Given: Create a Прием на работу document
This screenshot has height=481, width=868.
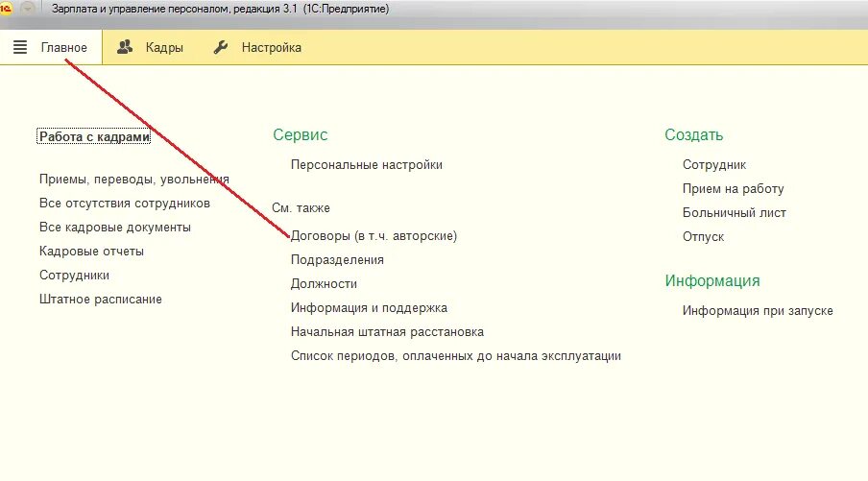Looking at the screenshot, I should click(x=733, y=189).
